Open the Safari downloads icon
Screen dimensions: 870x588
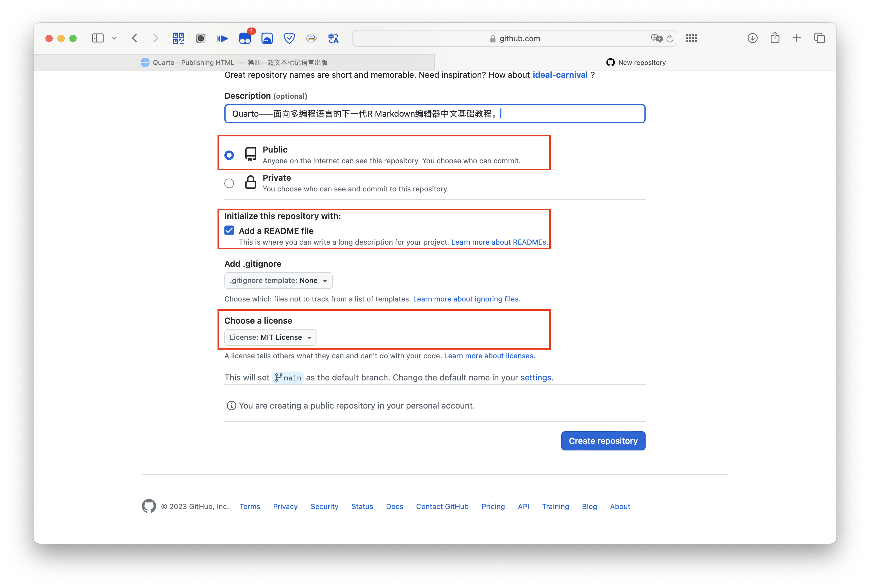coord(752,38)
